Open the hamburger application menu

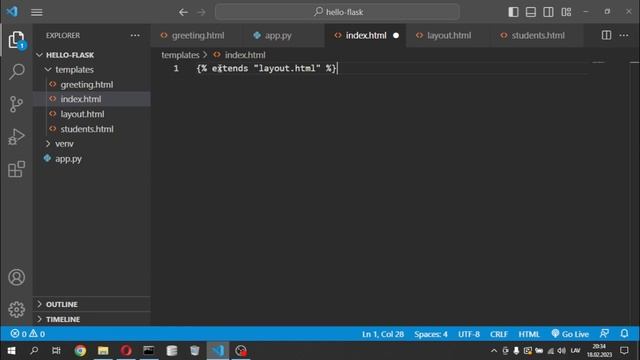[x=37, y=12]
